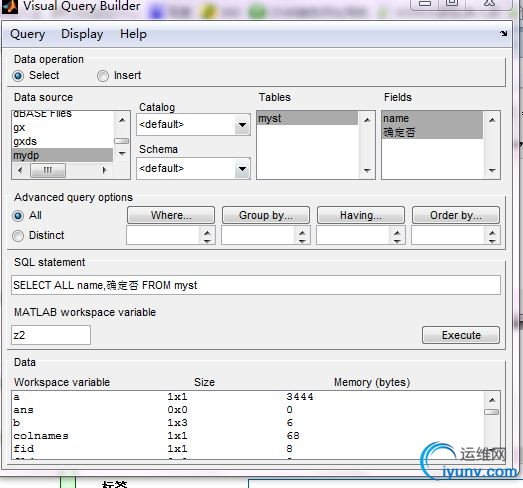Click the MATLAB workspace variable field z2
Viewport: 523px width, 488px height.
[51, 335]
